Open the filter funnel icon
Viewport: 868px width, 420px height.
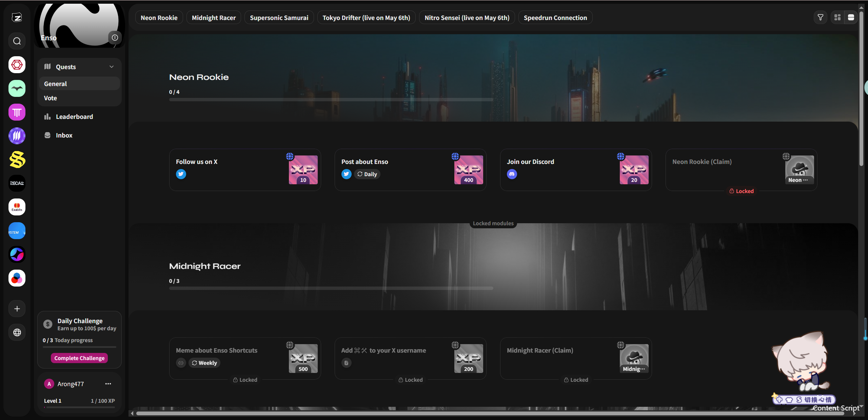point(820,17)
